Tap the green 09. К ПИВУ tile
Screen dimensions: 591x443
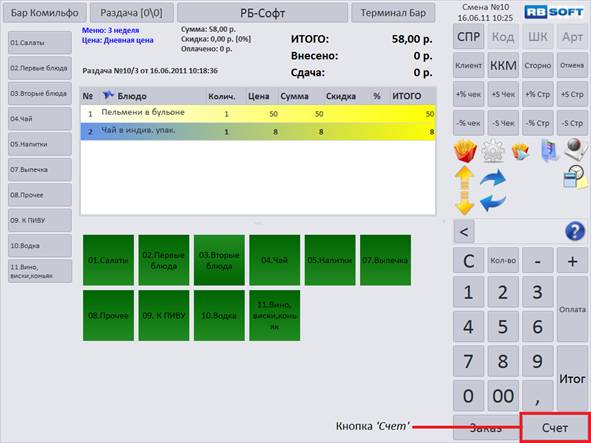click(x=164, y=316)
